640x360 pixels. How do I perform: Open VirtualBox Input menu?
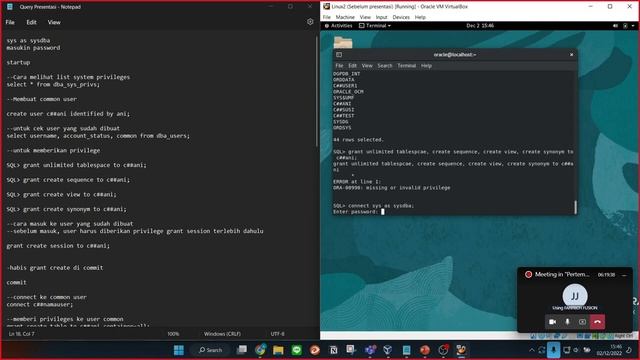click(x=381, y=17)
